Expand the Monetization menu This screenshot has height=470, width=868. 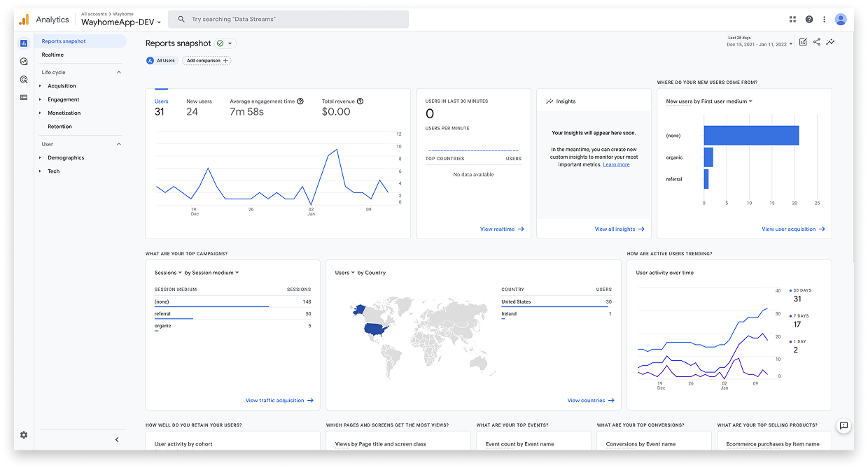click(x=40, y=113)
